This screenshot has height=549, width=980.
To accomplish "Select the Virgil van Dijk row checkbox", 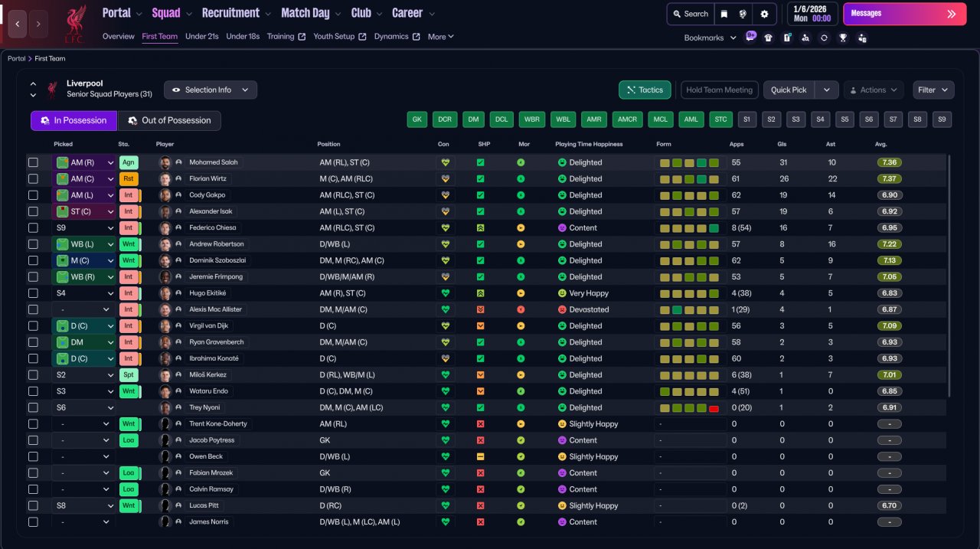I will pyautogui.click(x=33, y=326).
